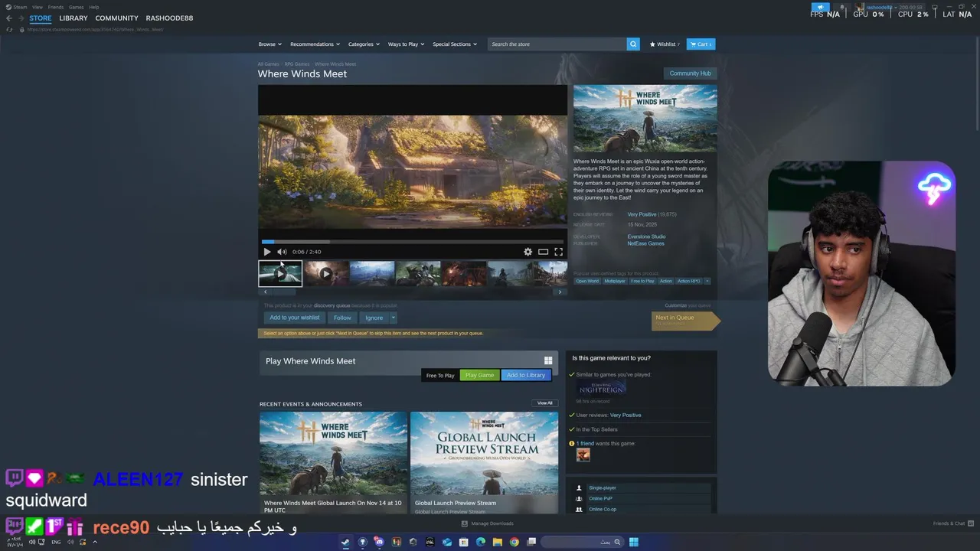Open Steam notifications bell
The image size is (980, 551).
(x=842, y=7)
